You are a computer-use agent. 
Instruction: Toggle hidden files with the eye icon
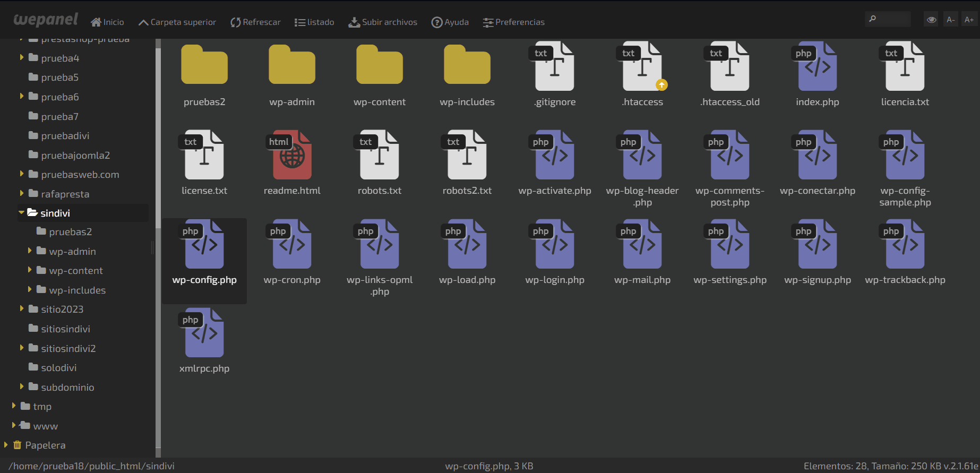pos(931,20)
